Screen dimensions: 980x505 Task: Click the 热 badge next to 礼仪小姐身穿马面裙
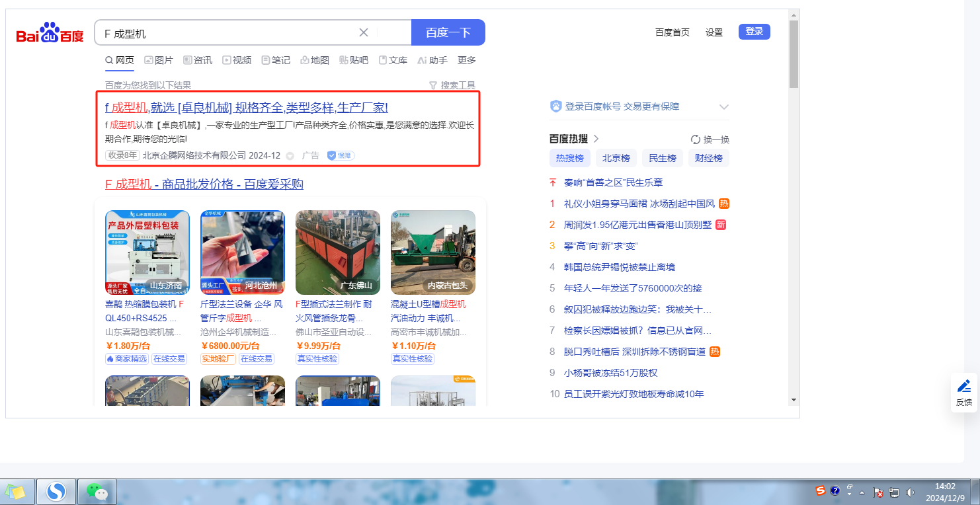(724, 204)
